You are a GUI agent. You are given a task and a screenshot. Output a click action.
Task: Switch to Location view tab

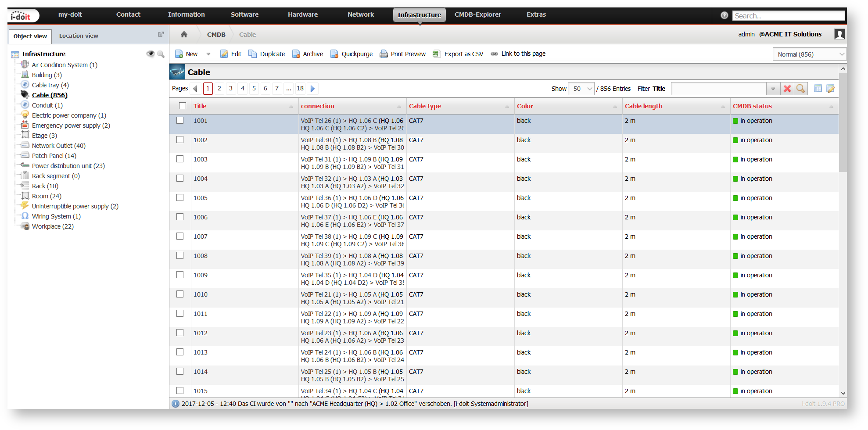pyautogui.click(x=79, y=36)
